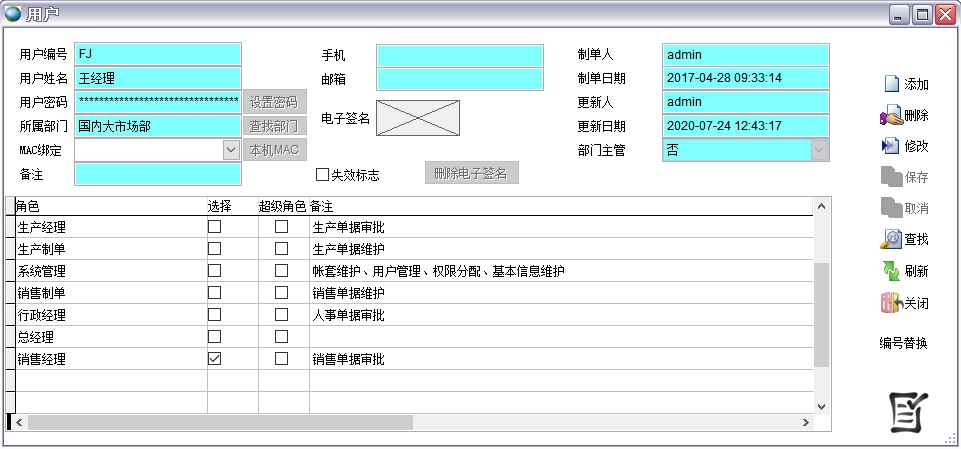Click the 查找 (Find) magnifier icon

pos(890,239)
